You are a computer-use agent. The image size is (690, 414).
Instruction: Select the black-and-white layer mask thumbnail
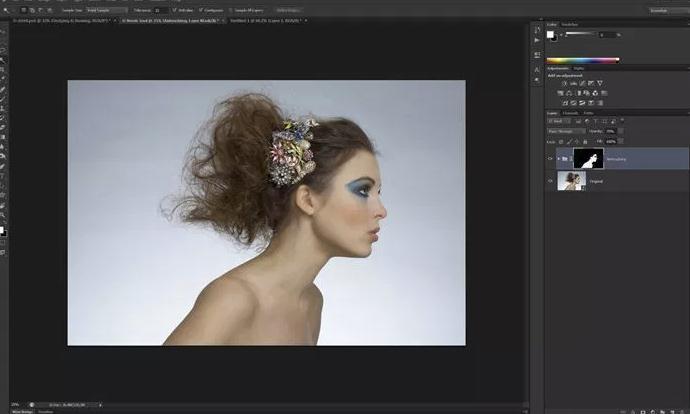(587, 158)
